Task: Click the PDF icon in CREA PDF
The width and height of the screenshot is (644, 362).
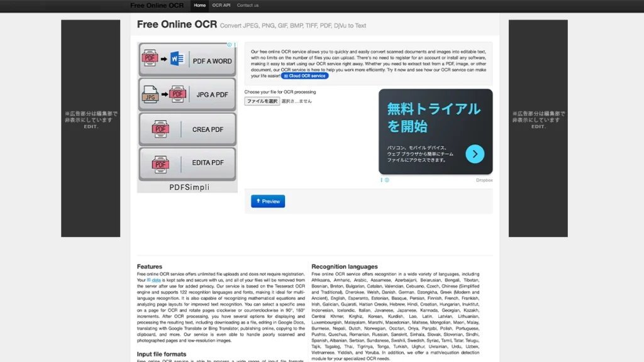Action: click(x=160, y=129)
